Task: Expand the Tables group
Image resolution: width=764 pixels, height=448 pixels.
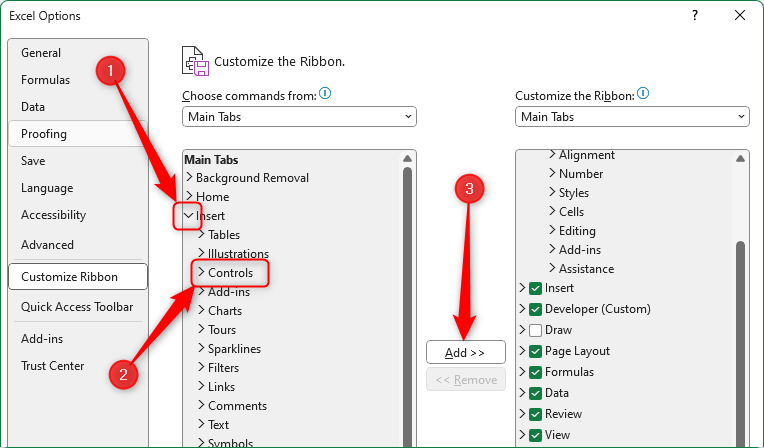Action: coord(201,234)
